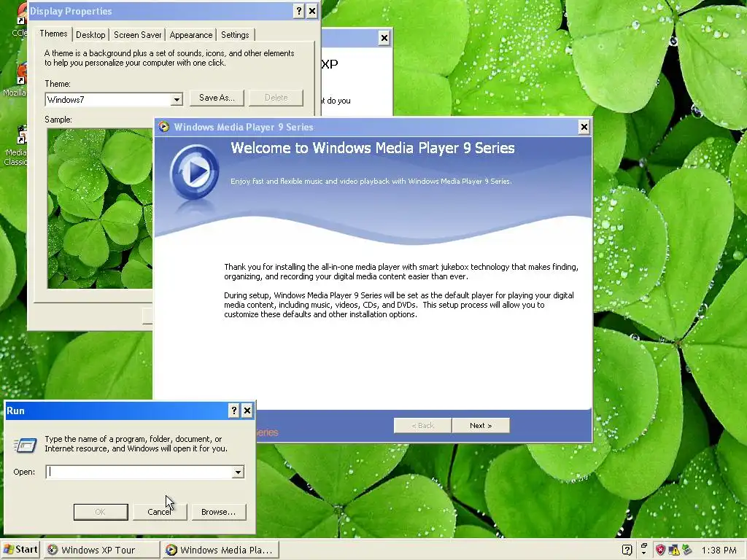This screenshot has height=560, width=747.
Task: Click the Start button
Action: click(20, 550)
